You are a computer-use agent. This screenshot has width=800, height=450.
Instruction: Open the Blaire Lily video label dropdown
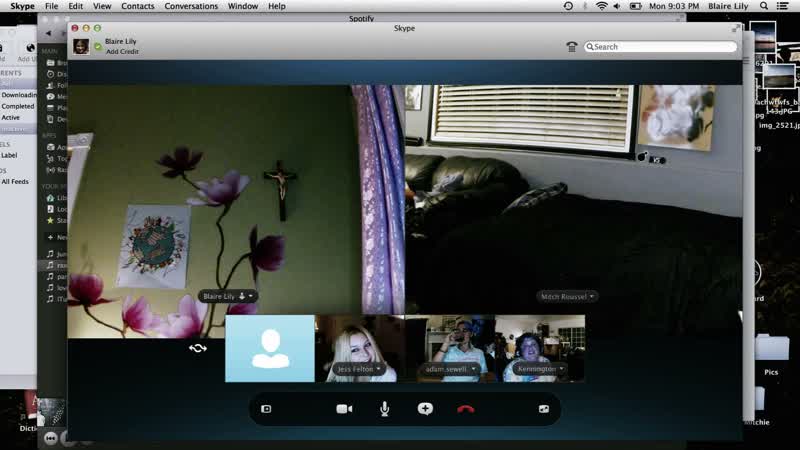pos(228,296)
